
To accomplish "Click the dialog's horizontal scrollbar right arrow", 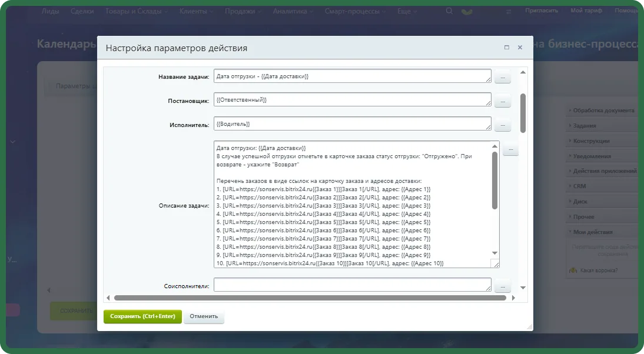I will (513, 298).
